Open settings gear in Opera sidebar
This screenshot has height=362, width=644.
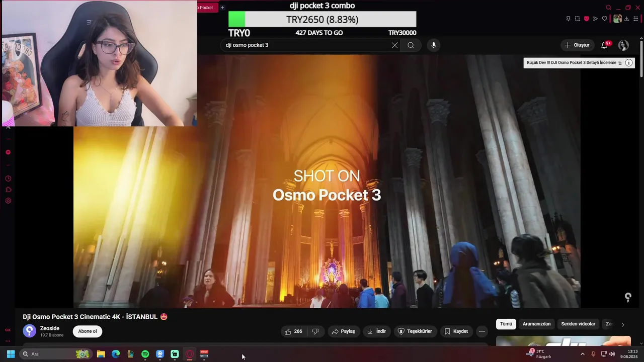click(x=8, y=201)
